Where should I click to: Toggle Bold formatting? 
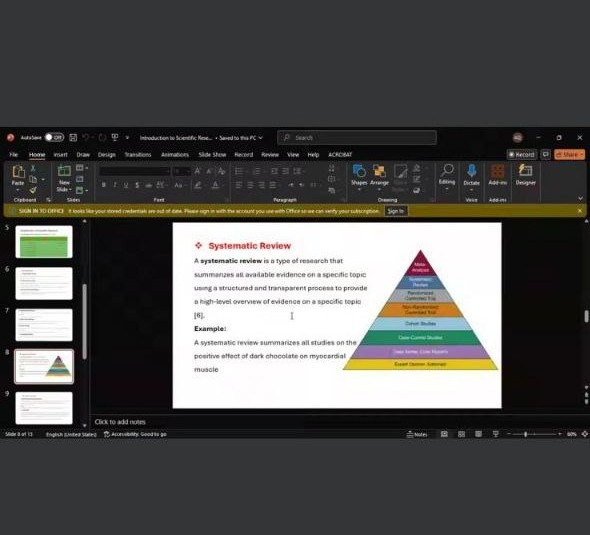pos(103,185)
